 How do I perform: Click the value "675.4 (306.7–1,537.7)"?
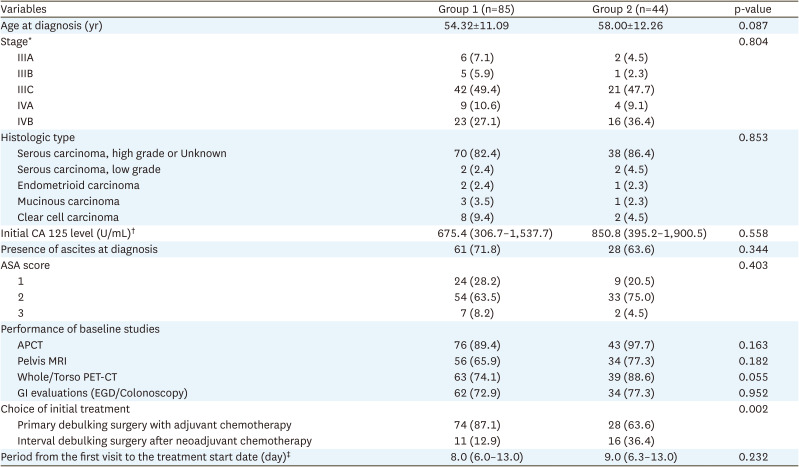[495, 234]
